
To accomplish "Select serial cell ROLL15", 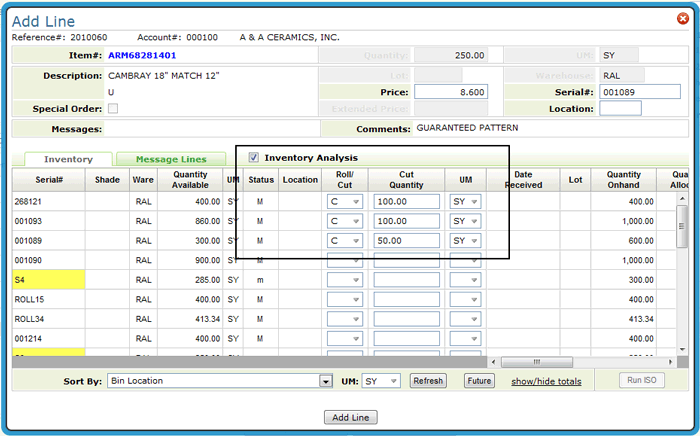I will point(49,299).
